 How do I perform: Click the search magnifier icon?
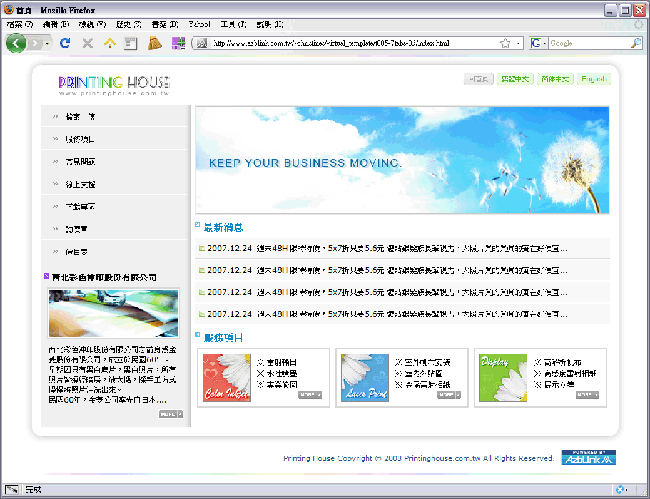(636, 43)
